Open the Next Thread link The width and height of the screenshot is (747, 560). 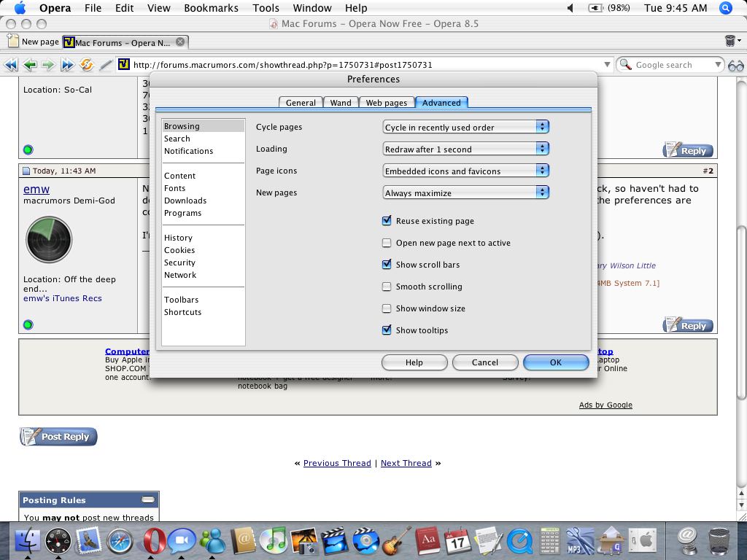(406, 463)
